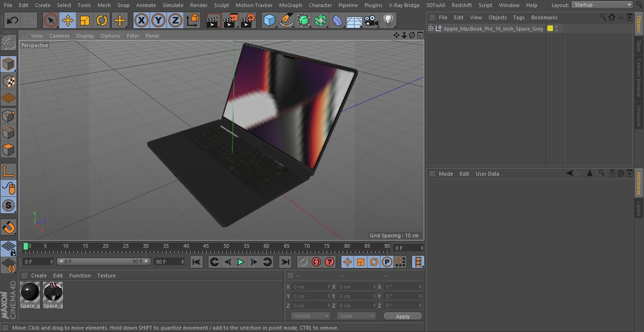Click frame 45 on the timeline ruler
644x332 pixels.
click(x=206, y=246)
